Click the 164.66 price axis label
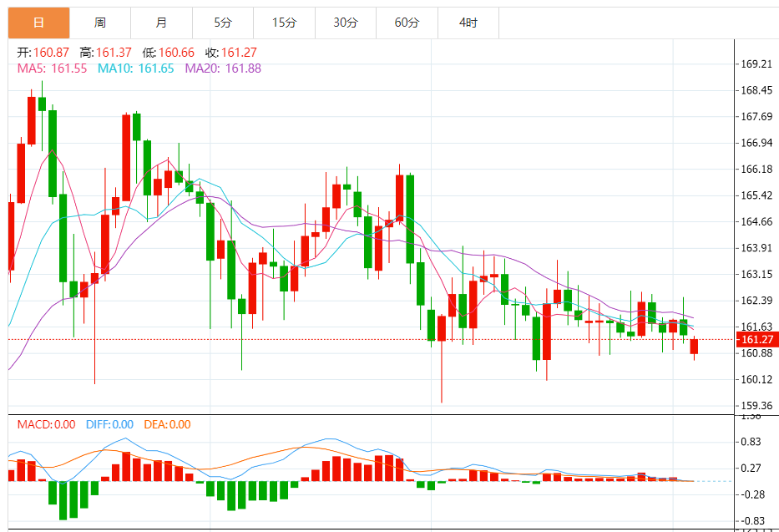 (x=756, y=222)
